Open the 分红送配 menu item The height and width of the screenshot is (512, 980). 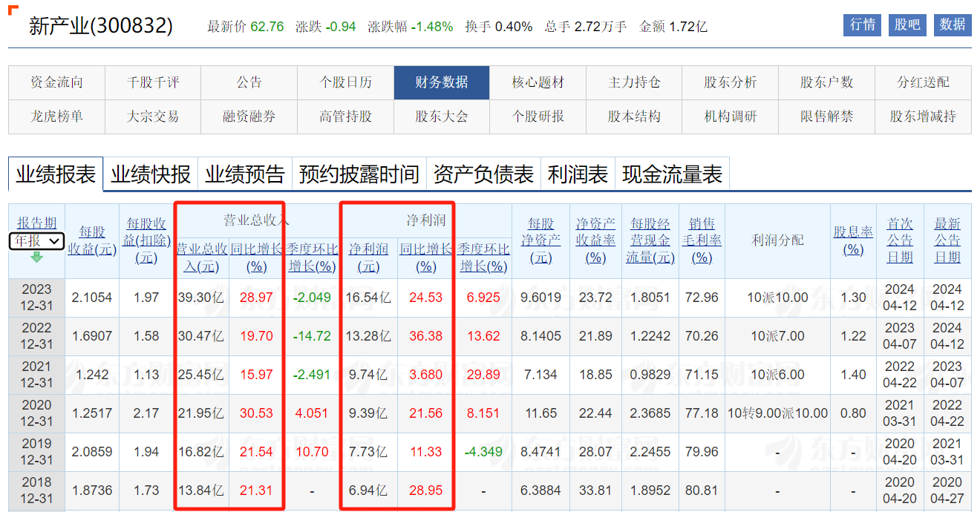(923, 82)
